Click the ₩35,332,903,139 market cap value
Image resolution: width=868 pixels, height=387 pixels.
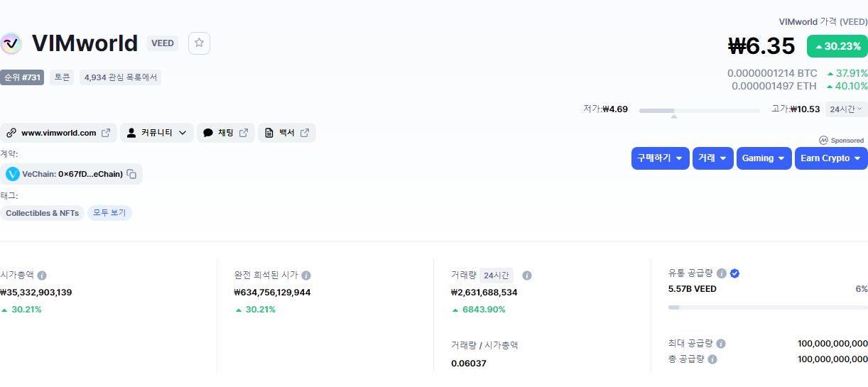[36, 292]
